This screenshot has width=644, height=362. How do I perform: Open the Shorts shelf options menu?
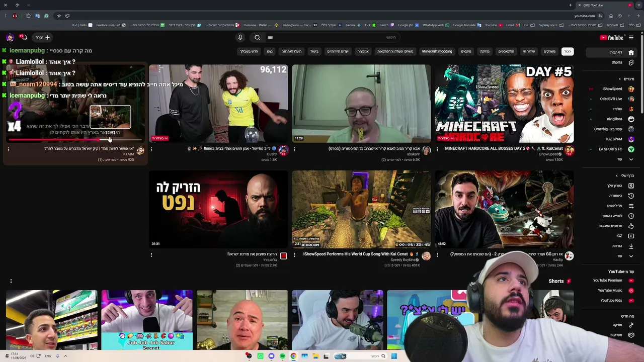11,281
